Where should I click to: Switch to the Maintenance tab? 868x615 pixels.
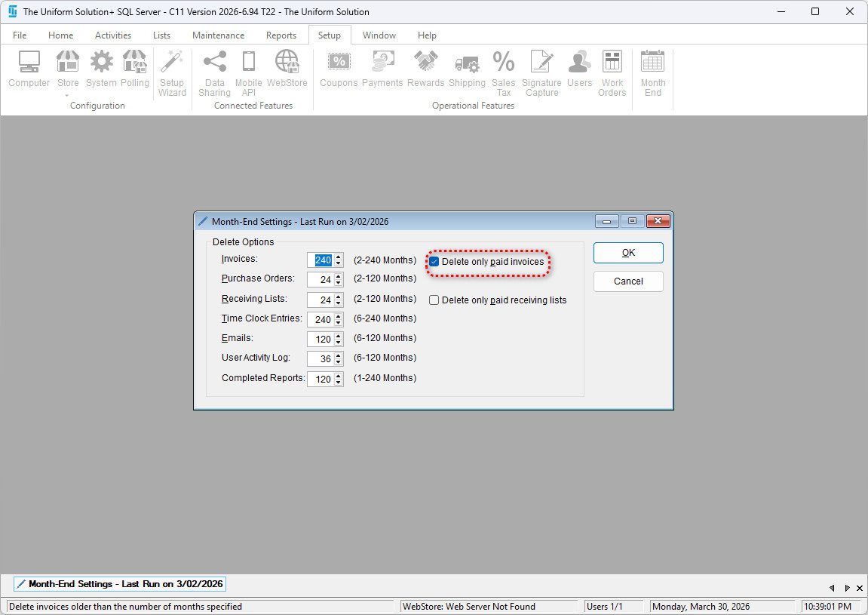218,35
